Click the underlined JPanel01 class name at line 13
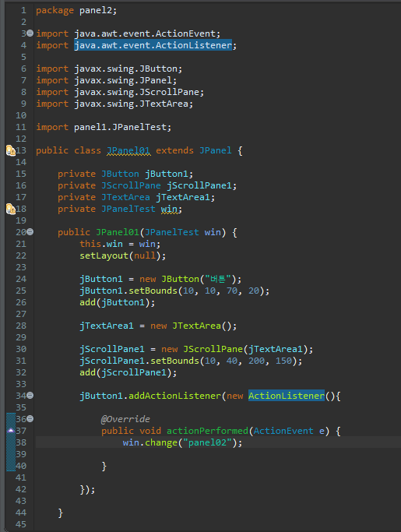The width and height of the screenshot is (401, 532). click(x=128, y=150)
